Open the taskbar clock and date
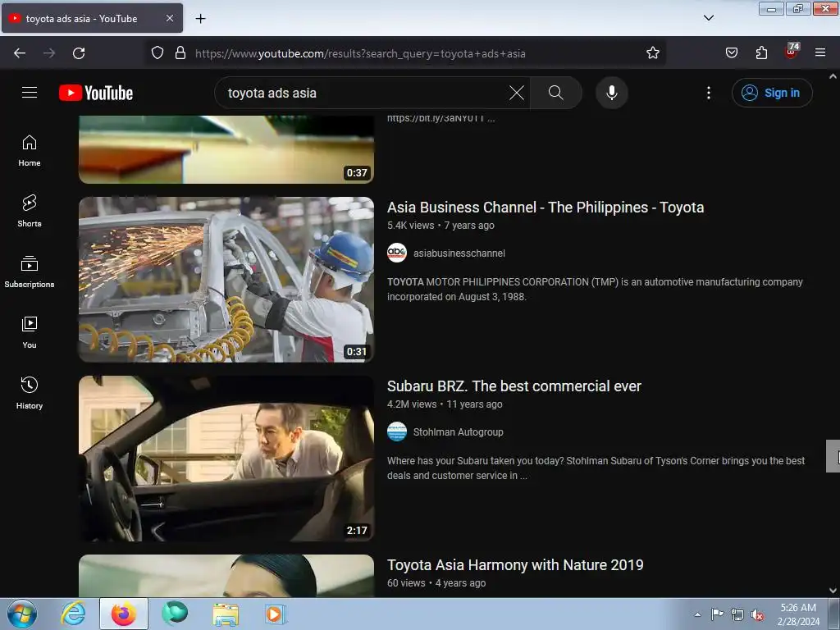840x630 pixels. (798, 614)
